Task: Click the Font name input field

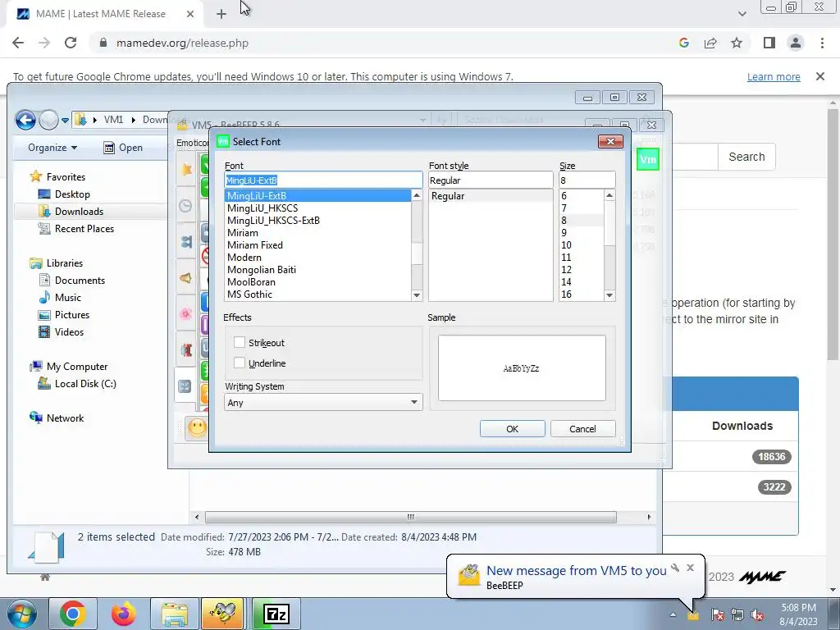Action: 323,180
